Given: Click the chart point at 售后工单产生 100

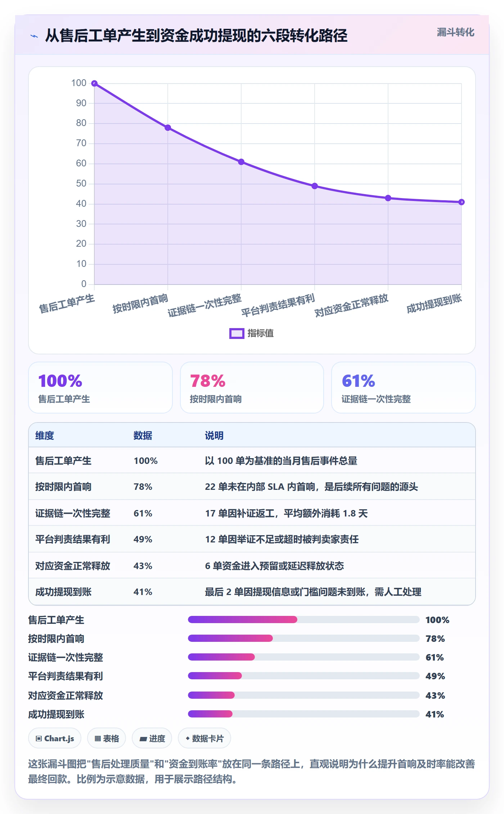Looking at the screenshot, I should click(x=94, y=84).
